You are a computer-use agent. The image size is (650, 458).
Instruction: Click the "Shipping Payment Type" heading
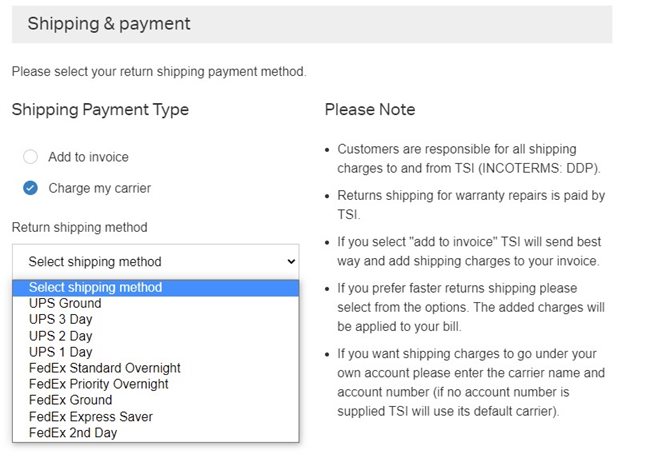[x=100, y=109]
